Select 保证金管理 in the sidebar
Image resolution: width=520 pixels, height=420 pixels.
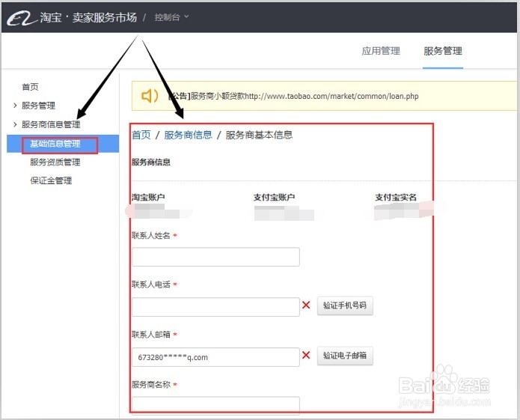coord(51,181)
